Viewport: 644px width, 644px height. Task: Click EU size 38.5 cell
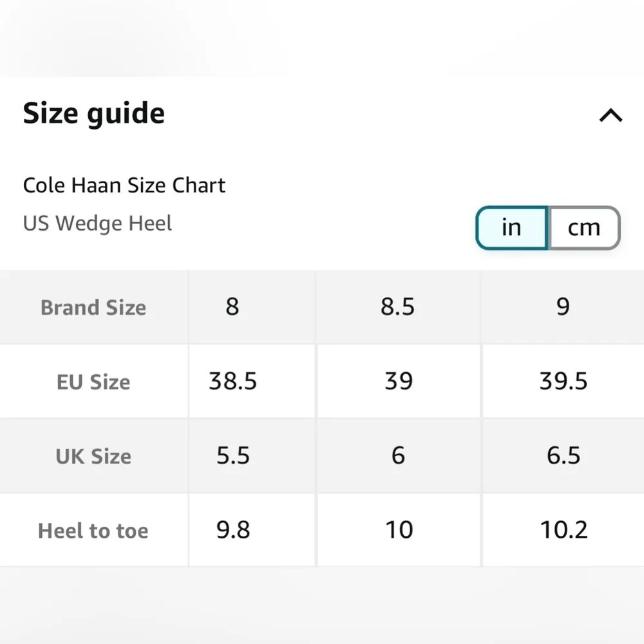pyautogui.click(x=232, y=381)
